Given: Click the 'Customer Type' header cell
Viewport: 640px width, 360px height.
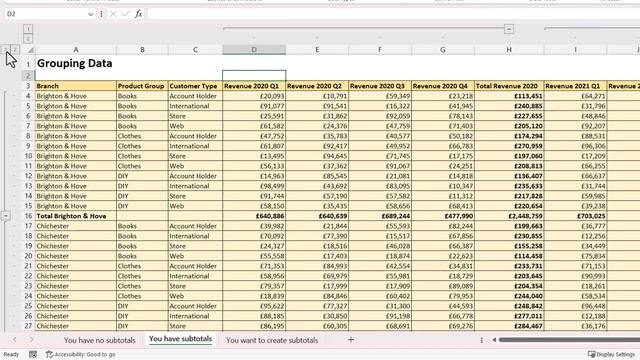Looking at the screenshot, I should [195, 86].
